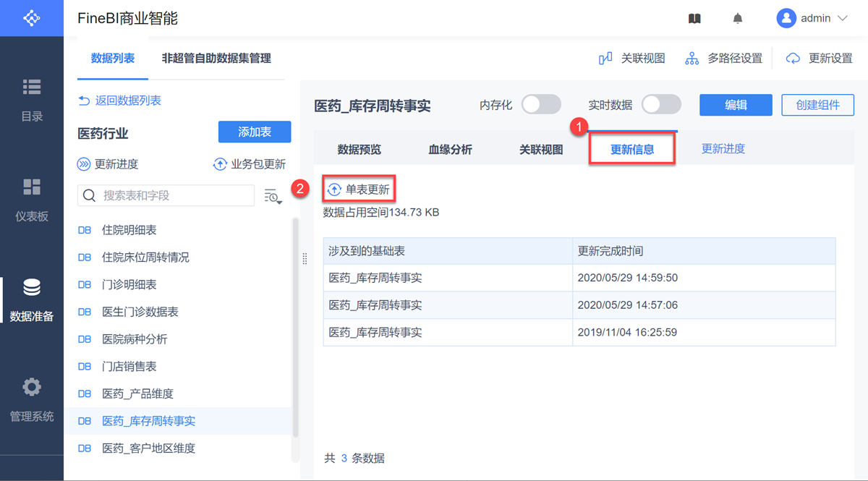
Task: Open the notifications bell
Action: pyautogui.click(x=738, y=19)
